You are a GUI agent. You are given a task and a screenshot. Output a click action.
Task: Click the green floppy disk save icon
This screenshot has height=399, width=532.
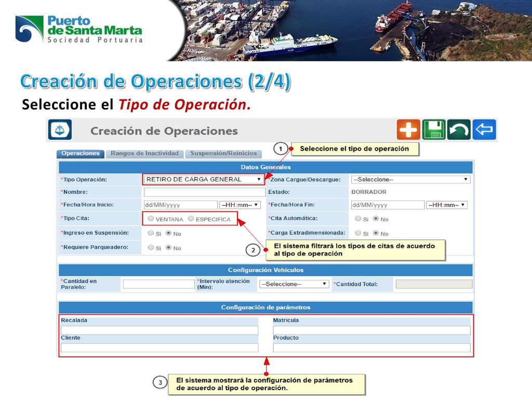click(x=434, y=129)
